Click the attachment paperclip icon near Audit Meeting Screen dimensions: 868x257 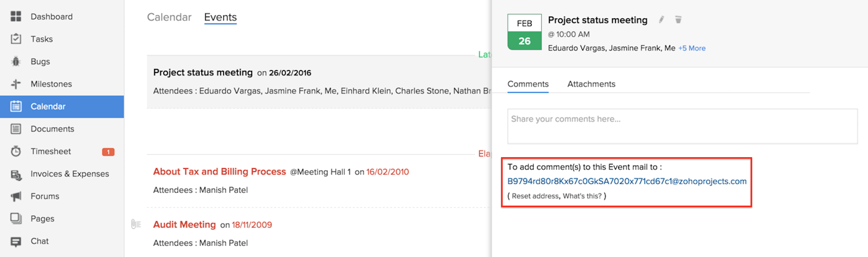(136, 224)
